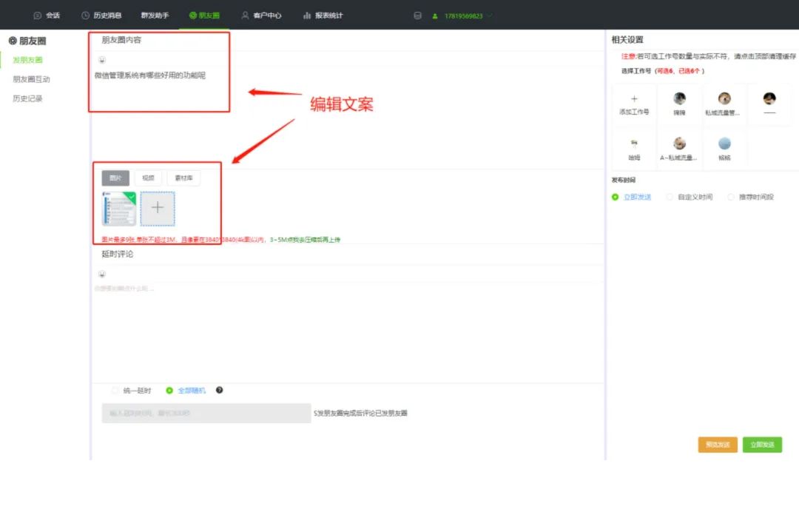Click the uploaded image thumbnail
The image size is (799, 532).
[118, 208]
